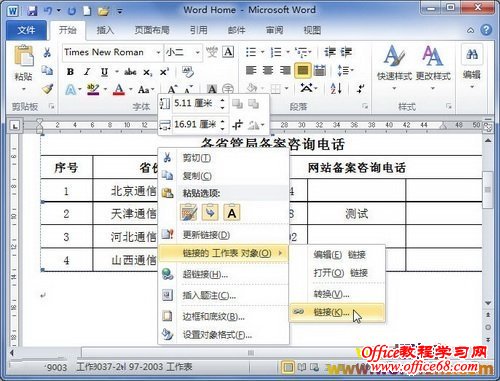Screen dimensions: 500x381
Task: Align text left
Action: [251, 70]
